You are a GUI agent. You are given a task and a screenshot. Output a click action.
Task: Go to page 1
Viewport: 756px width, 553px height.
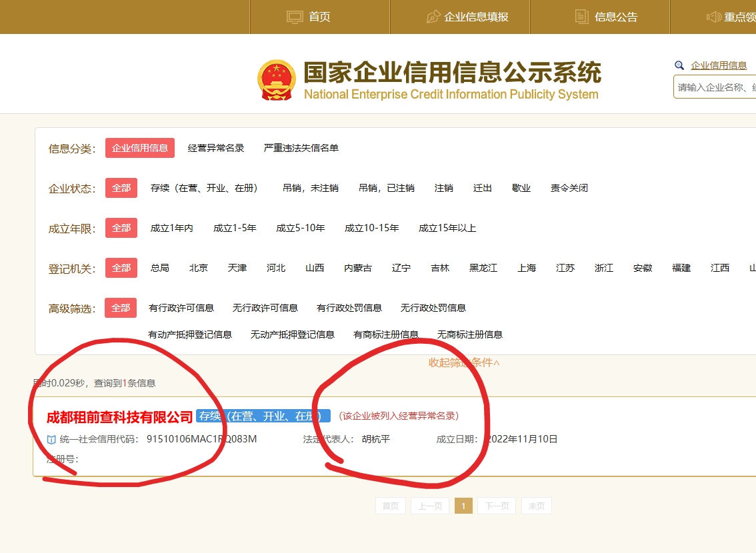click(463, 506)
